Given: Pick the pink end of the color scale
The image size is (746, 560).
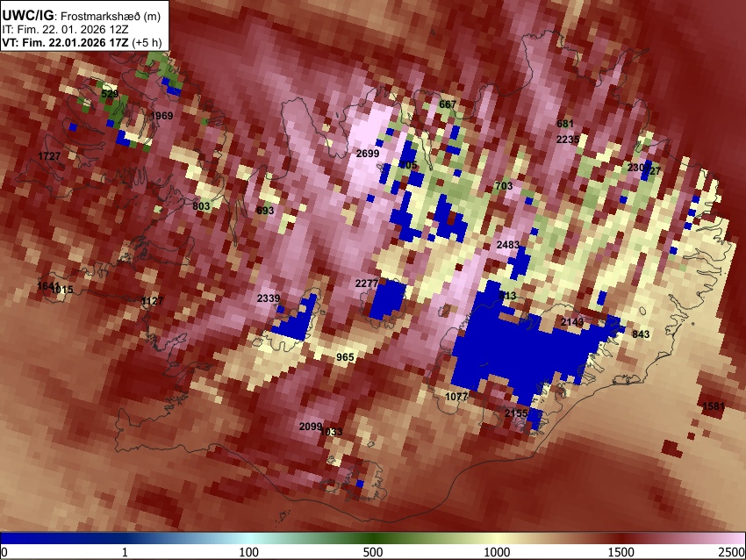Looking at the screenshot, I should pyautogui.click(x=733, y=538).
